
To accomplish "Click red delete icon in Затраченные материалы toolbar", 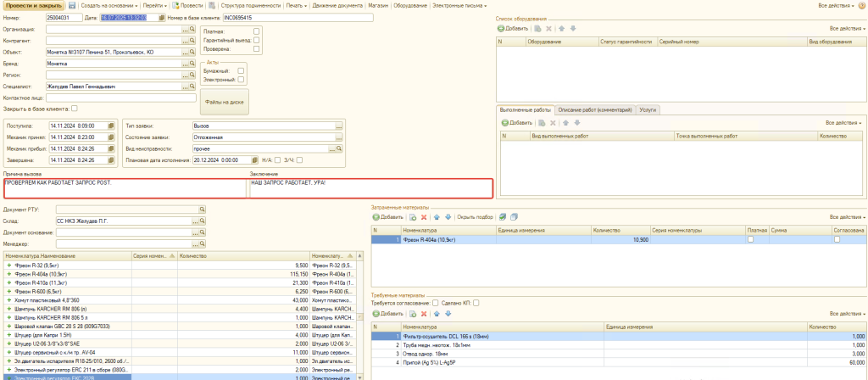I will tap(424, 217).
